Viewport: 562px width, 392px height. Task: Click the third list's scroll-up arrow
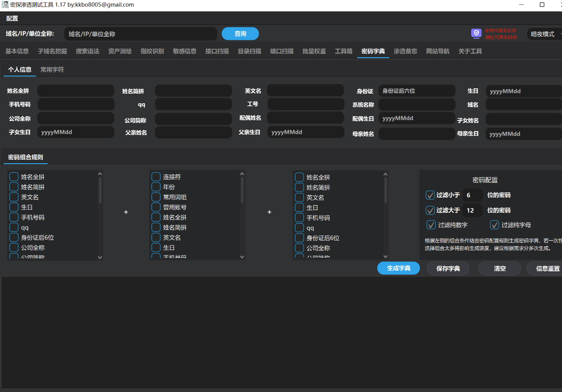pos(386,174)
